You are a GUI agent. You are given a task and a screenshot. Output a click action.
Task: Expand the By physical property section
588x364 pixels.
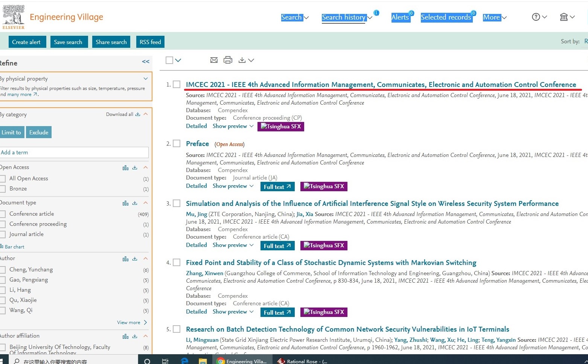146,78
